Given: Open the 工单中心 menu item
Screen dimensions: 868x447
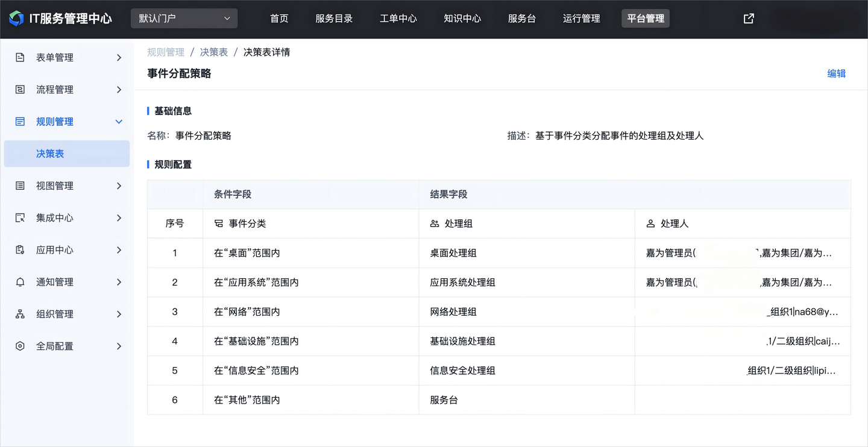Looking at the screenshot, I should pos(398,18).
